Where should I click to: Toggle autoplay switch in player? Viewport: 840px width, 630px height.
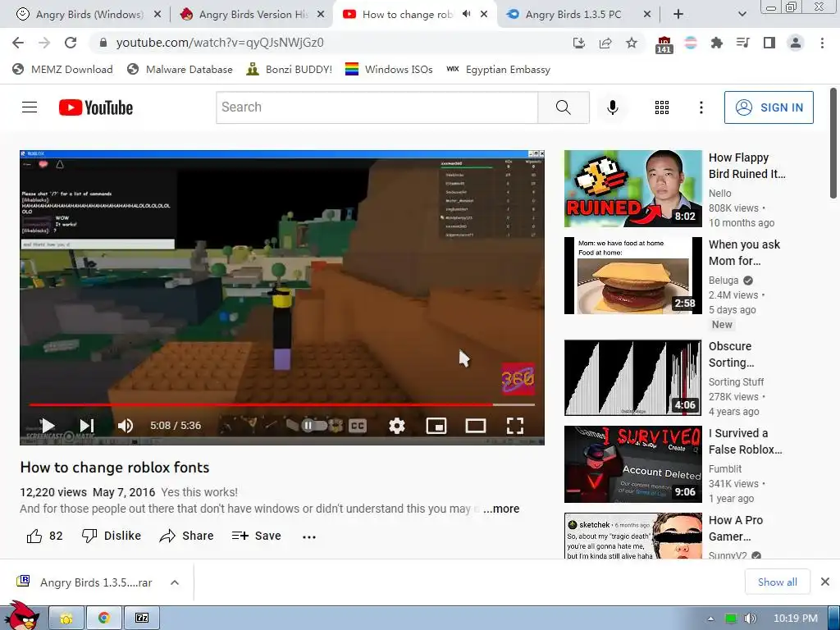click(314, 426)
